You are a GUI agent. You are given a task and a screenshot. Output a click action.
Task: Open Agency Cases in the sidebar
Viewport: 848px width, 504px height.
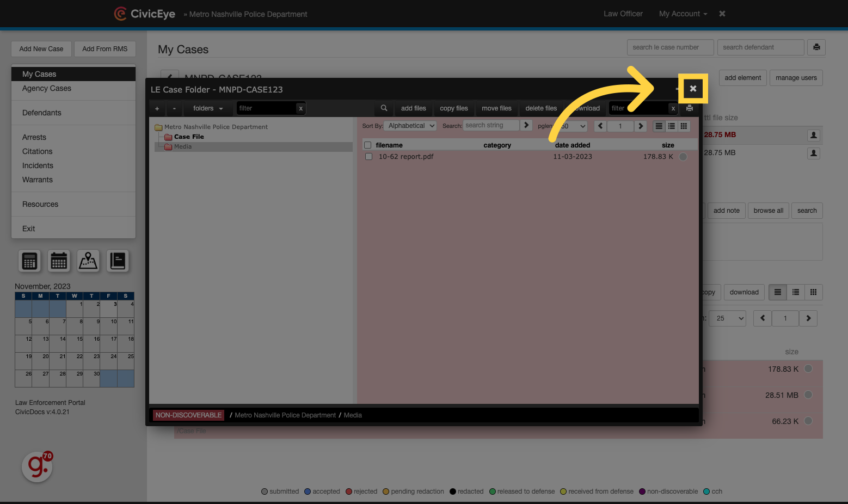(47, 88)
